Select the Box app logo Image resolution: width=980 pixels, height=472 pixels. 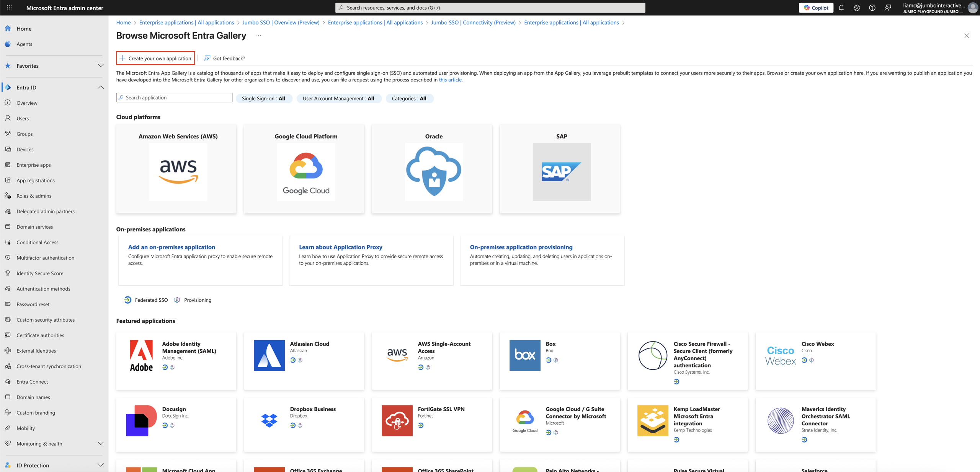click(525, 355)
